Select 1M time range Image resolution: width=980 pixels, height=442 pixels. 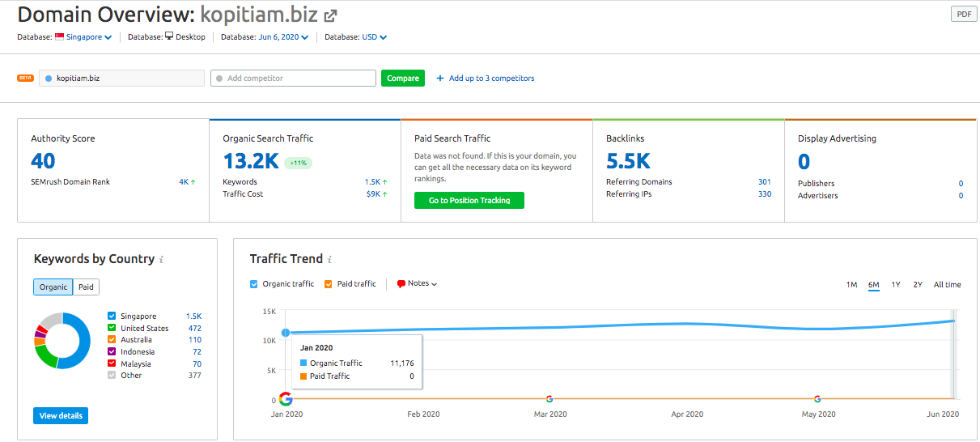(851, 285)
